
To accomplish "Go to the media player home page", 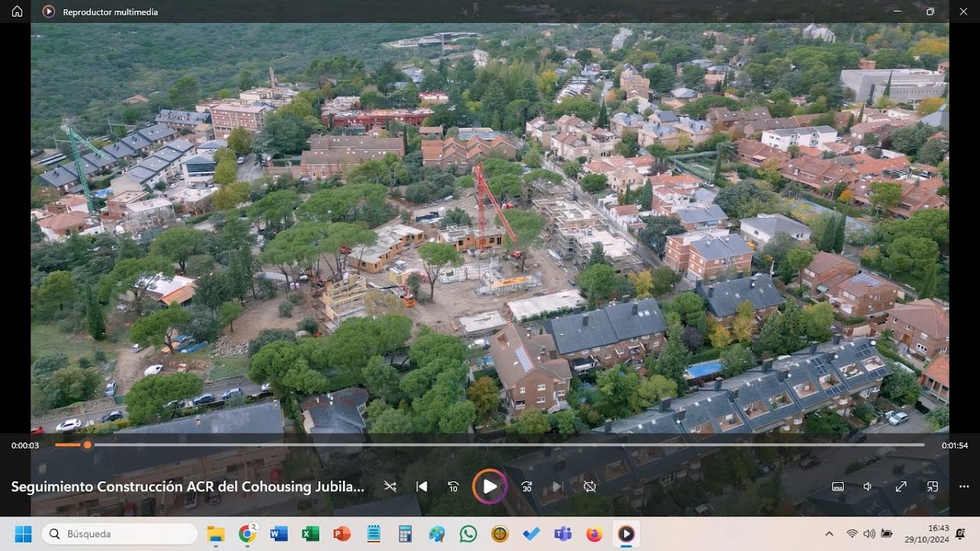I will 17,11.
